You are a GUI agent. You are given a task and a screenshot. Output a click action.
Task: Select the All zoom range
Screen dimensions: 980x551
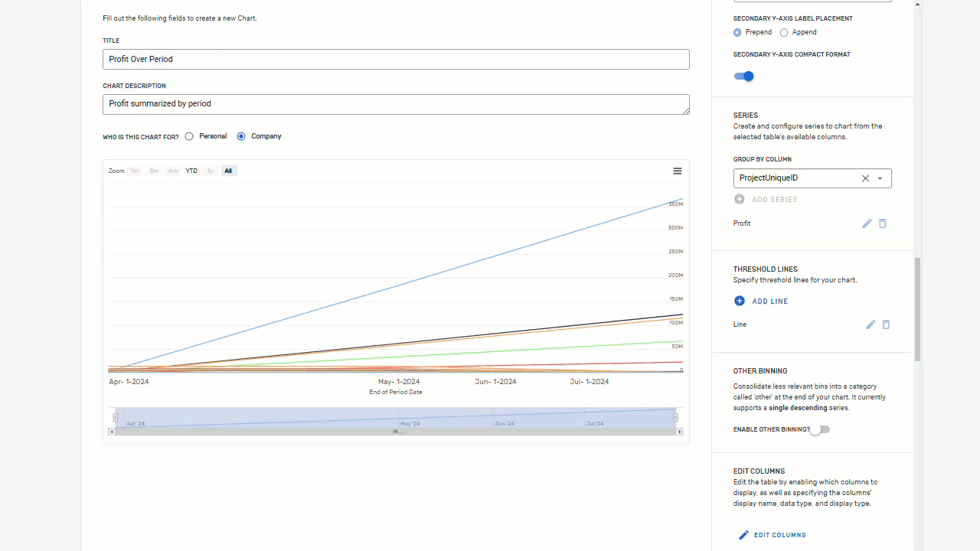click(x=228, y=171)
